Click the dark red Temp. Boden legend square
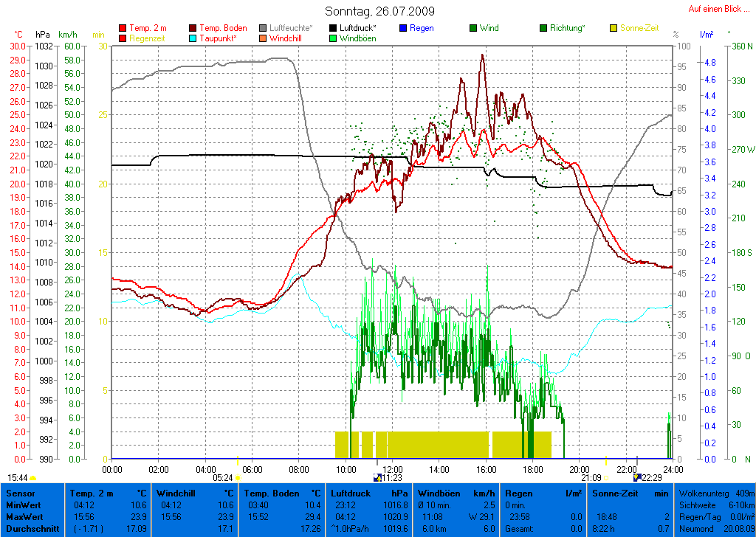Viewport: 756px width, 537px height. [193, 28]
